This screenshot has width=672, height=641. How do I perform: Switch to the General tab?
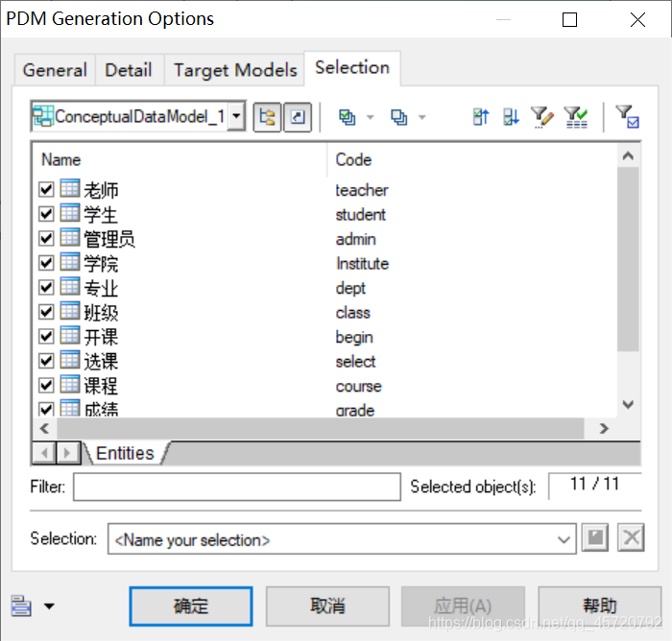click(x=55, y=70)
